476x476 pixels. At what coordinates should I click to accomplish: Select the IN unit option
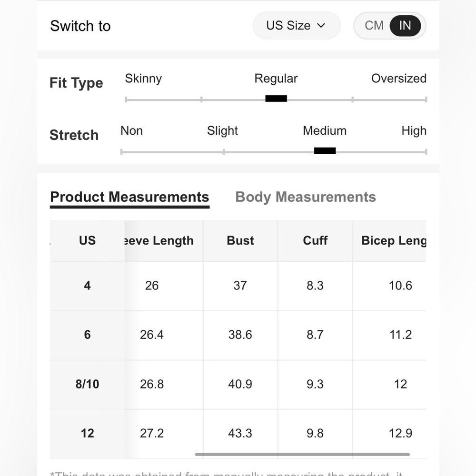click(x=405, y=26)
